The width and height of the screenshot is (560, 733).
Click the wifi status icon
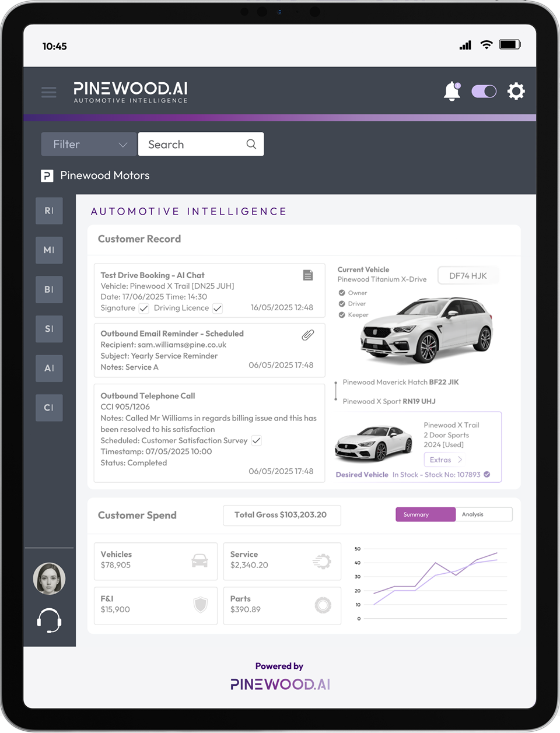[487, 45]
